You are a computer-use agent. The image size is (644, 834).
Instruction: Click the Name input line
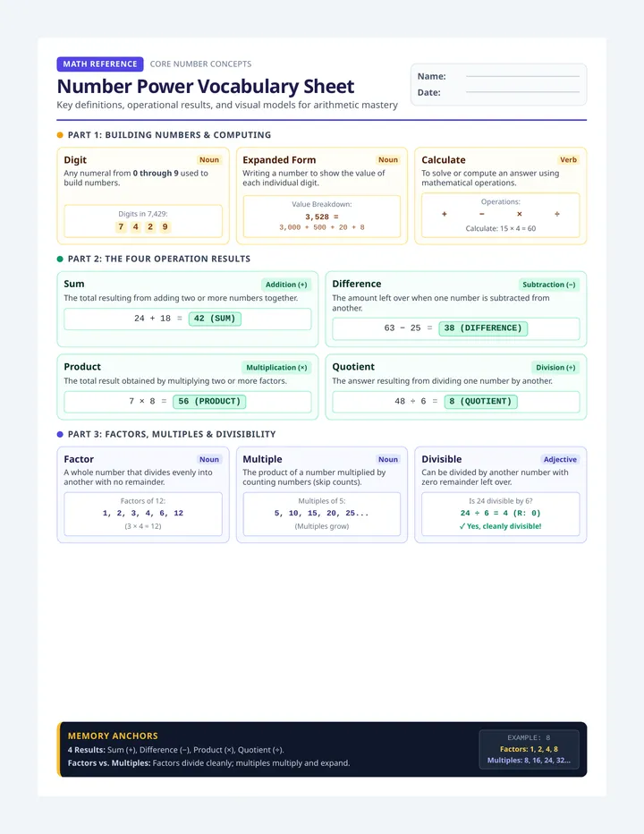pos(522,77)
